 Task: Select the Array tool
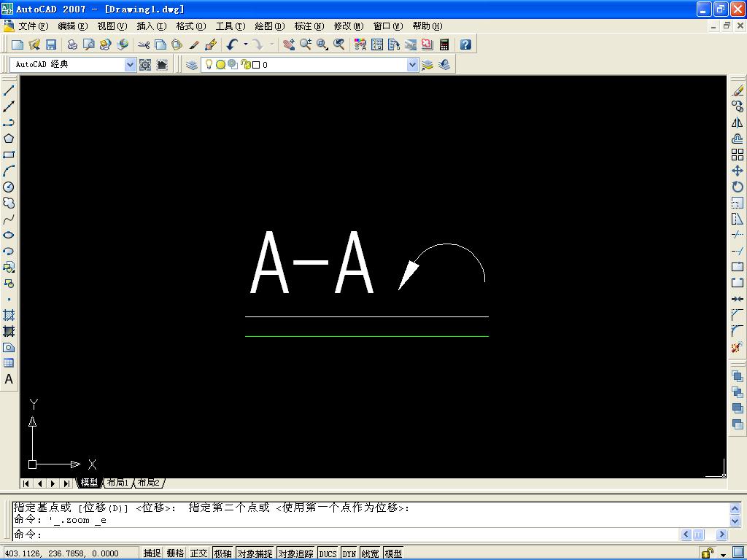click(x=738, y=155)
